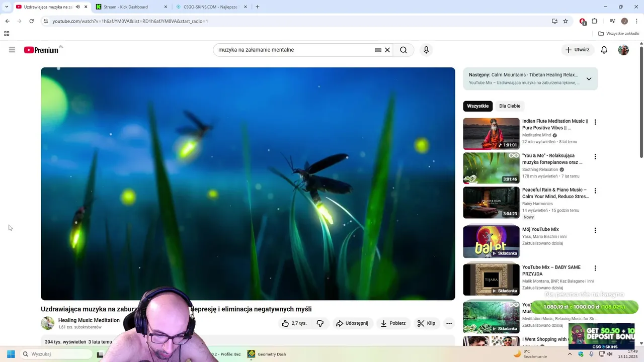Go back in browser history
644x362 pixels.
pos(7,21)
